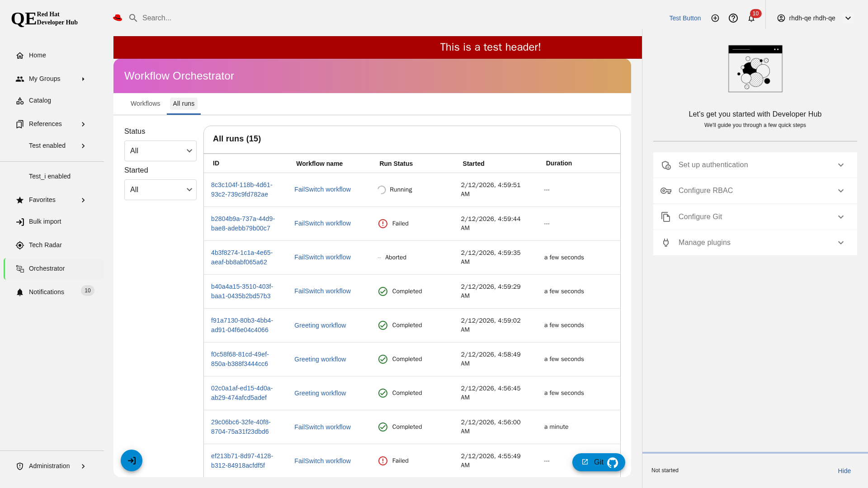The image size is (868, 488).
Task: Click the Red Hat fedora logo icon
Action: coord(118,18)
